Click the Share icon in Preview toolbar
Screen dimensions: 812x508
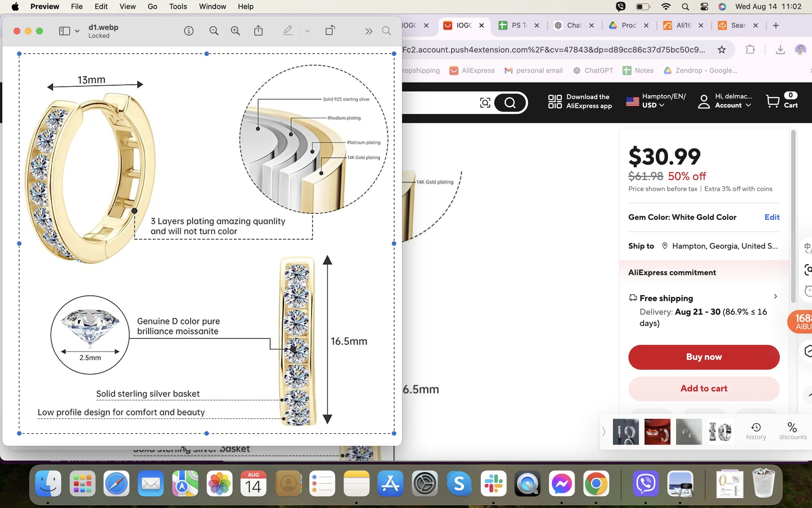(x=258, y=31)
